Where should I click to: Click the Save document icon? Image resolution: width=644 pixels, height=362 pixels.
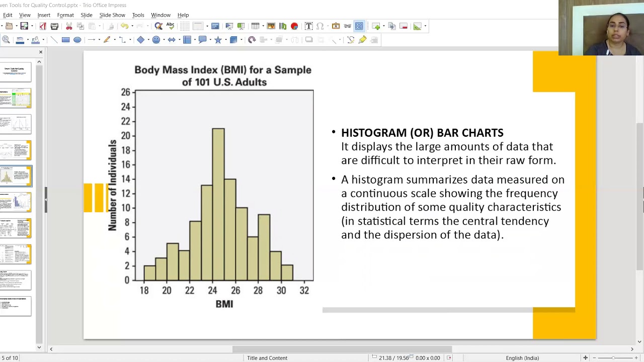pos(24,26)
